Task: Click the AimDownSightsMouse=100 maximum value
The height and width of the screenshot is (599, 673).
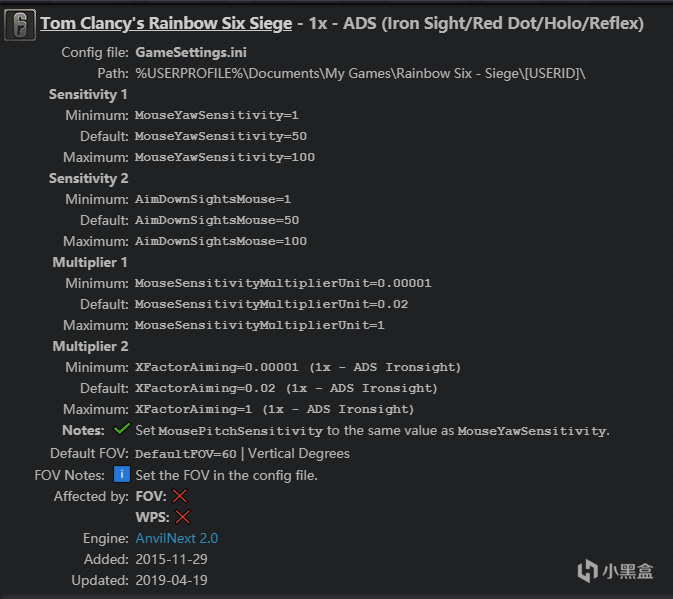Action: coord(221,241)
